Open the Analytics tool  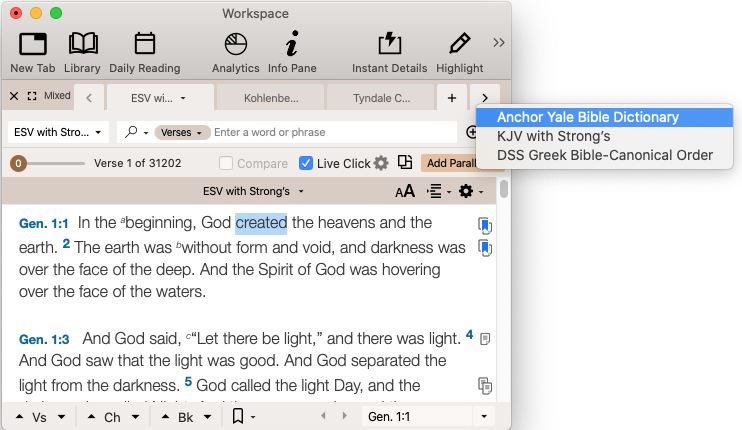(235, 44)
